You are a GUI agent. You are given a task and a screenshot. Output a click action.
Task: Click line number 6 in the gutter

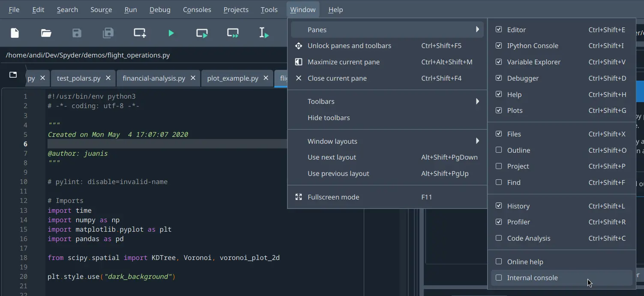[26, 144]
